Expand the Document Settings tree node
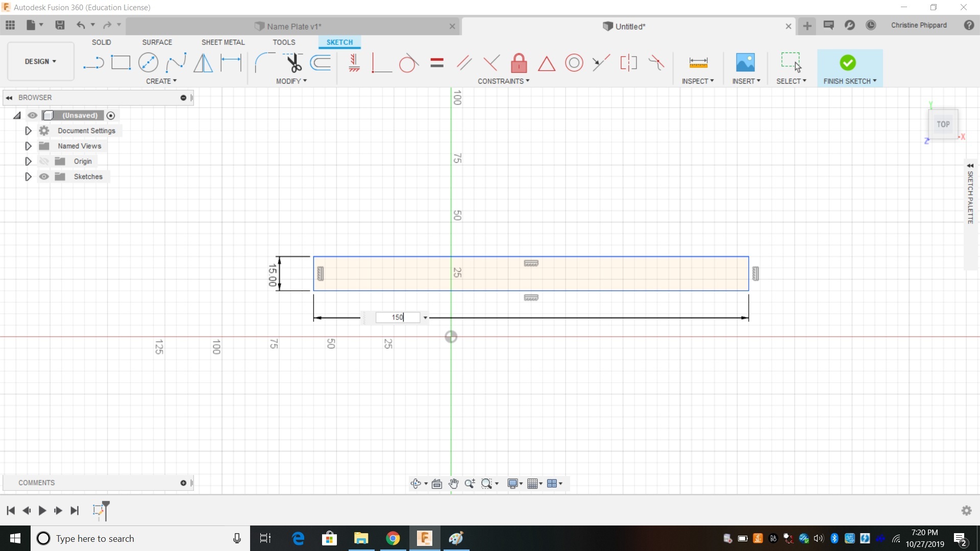Screen dimensions: 980x551 coord(28,131)
